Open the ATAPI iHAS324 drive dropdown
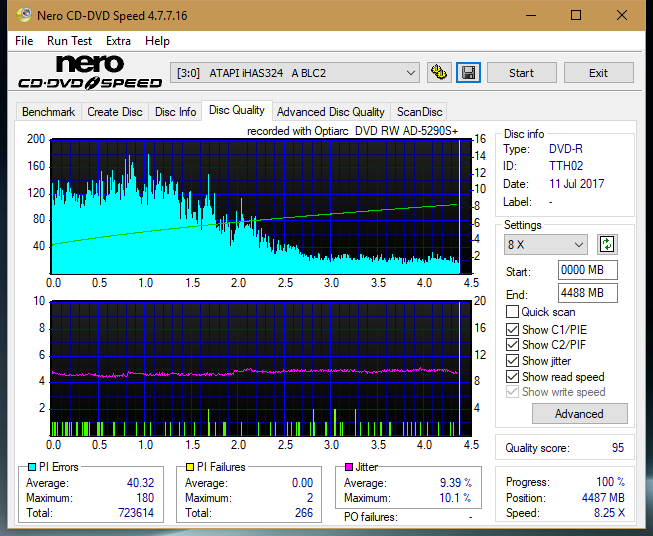The height and width of the screenshot is (536, 653). (x=294, y=73)
